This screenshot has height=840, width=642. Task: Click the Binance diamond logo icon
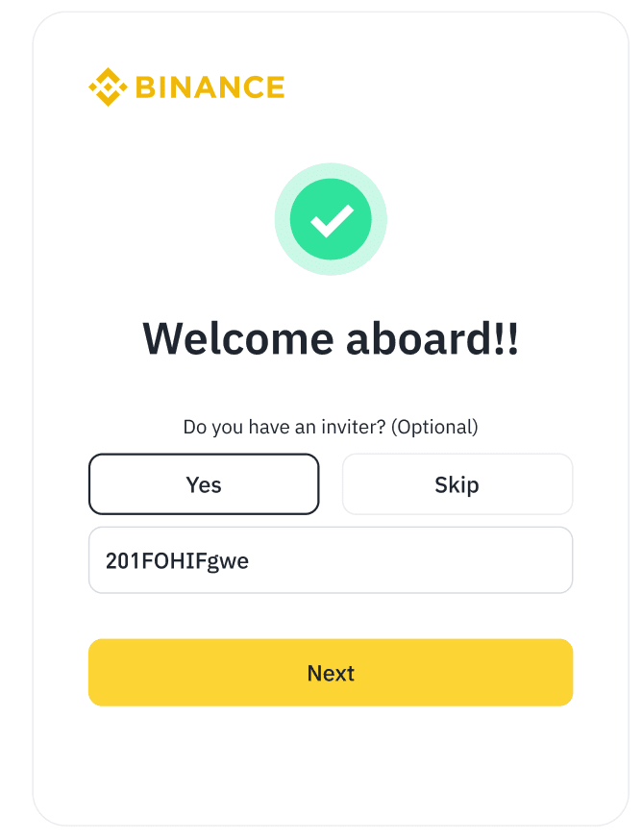tap(108, 87)
